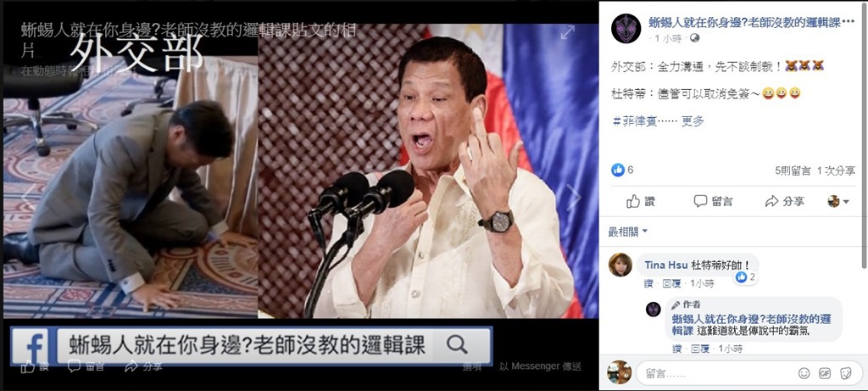Go to the next photo arrow
This screenshot has height=391, width=868.
[x=574, y=197]
